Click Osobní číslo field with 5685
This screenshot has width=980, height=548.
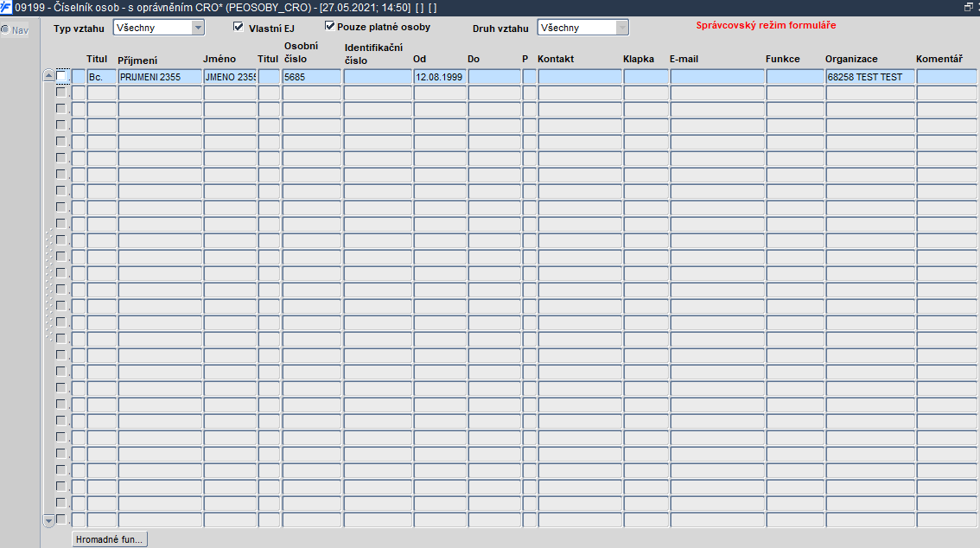pos(311,77)
